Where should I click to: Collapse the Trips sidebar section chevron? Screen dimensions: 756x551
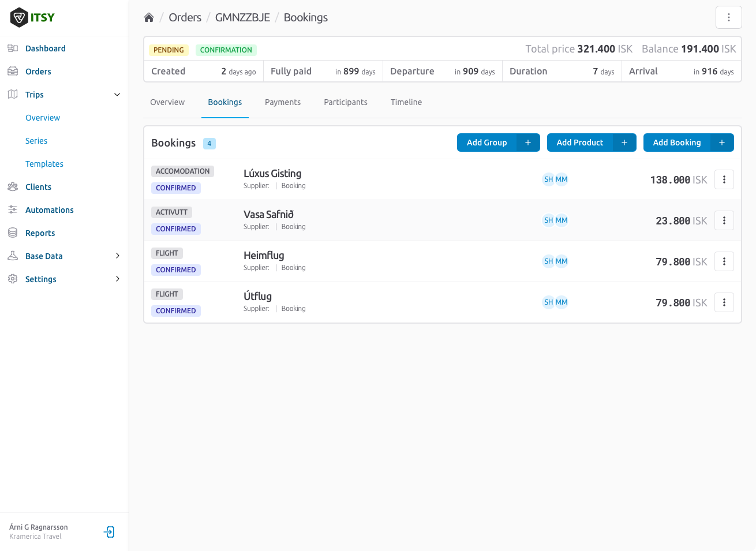tap(117, 95)
